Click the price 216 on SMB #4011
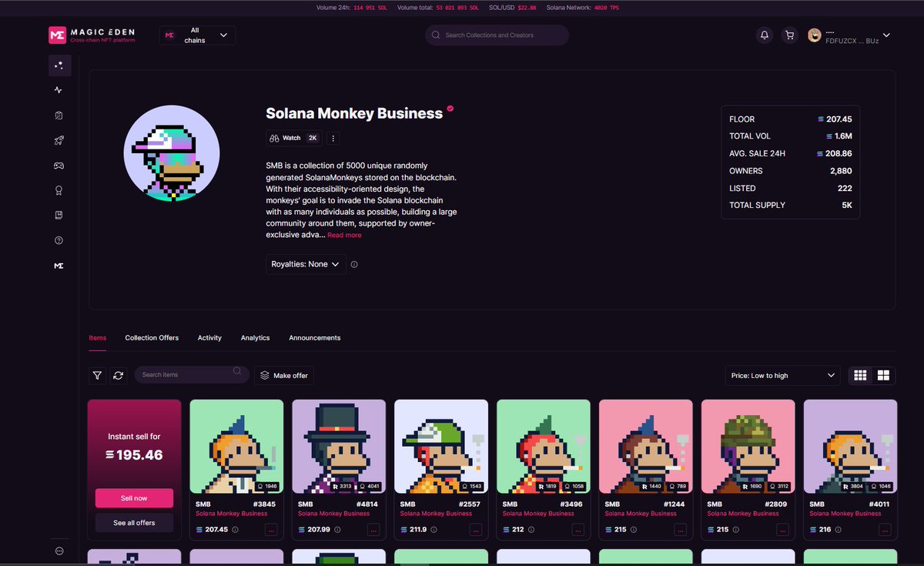 825,530
